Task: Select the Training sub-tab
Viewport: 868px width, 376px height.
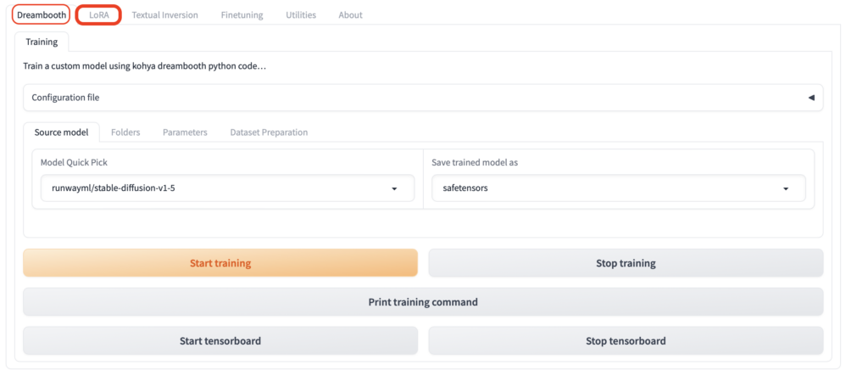Action: pyautogui.click(x=42, y=42)
